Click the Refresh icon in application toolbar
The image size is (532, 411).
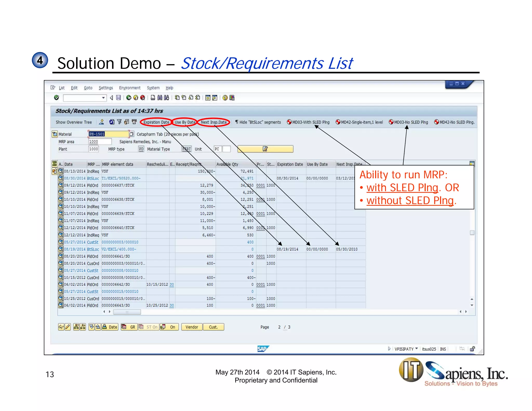[x=112, y=122]
